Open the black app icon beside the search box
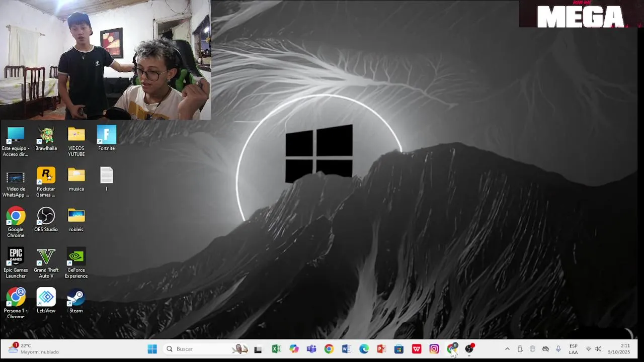Screen dimensions: 644x362 pos(258,349)
